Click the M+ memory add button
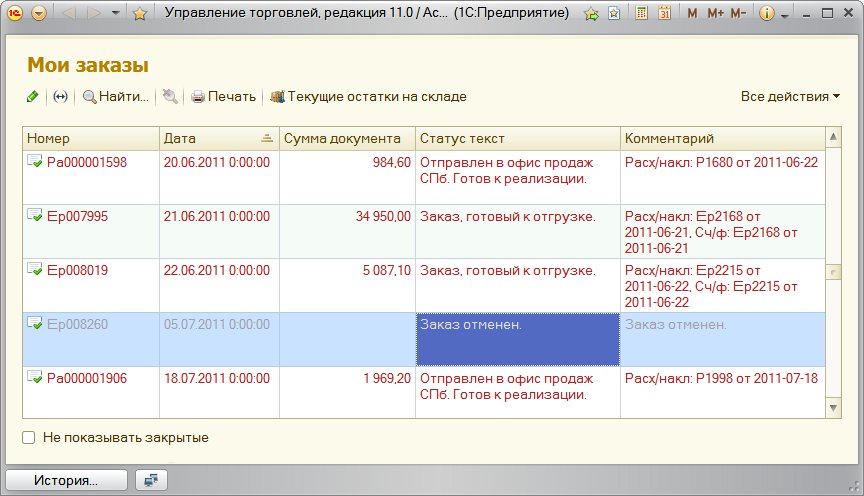The width and height of the screenshot is (864, 496). (715, 13)
